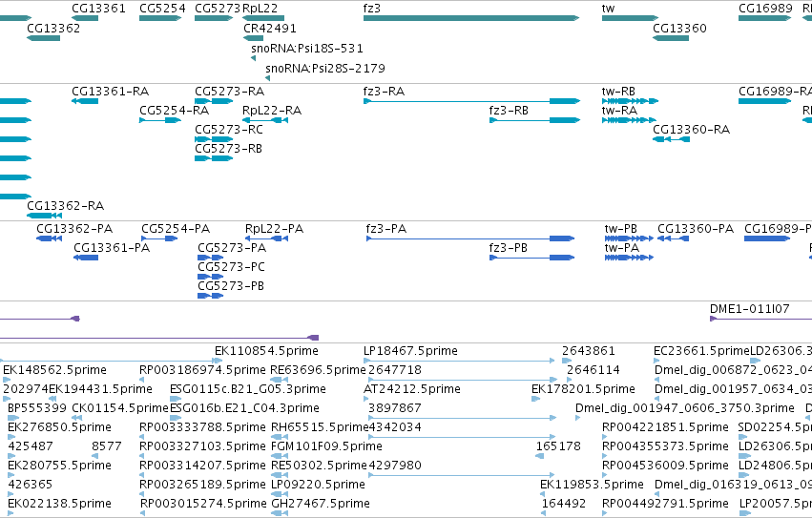Click the 164492 EST label
The image size is (812, 518).
click(x=564, y=504)
